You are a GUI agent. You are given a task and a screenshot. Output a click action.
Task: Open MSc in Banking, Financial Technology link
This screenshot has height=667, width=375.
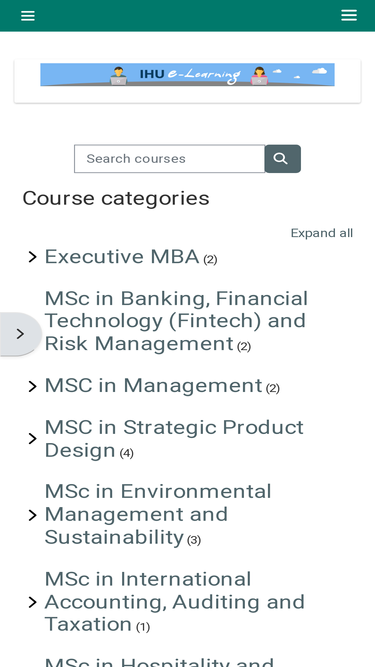[176, 321]
